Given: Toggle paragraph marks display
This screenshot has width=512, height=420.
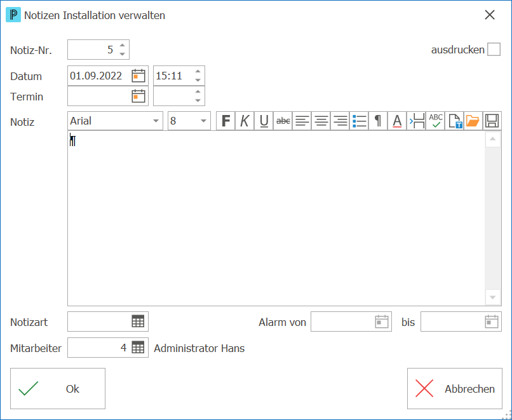Looking at the screenshot, I should 378,121.
